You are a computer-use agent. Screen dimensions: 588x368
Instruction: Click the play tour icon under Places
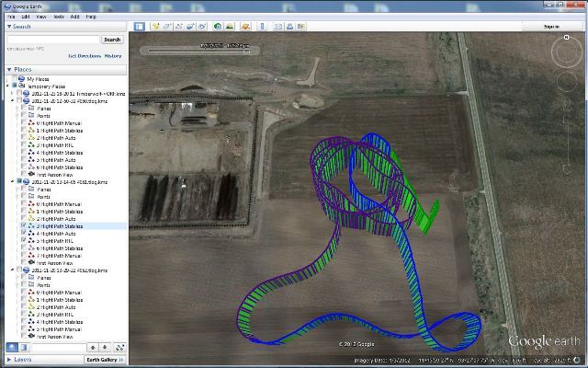point(120,348)
